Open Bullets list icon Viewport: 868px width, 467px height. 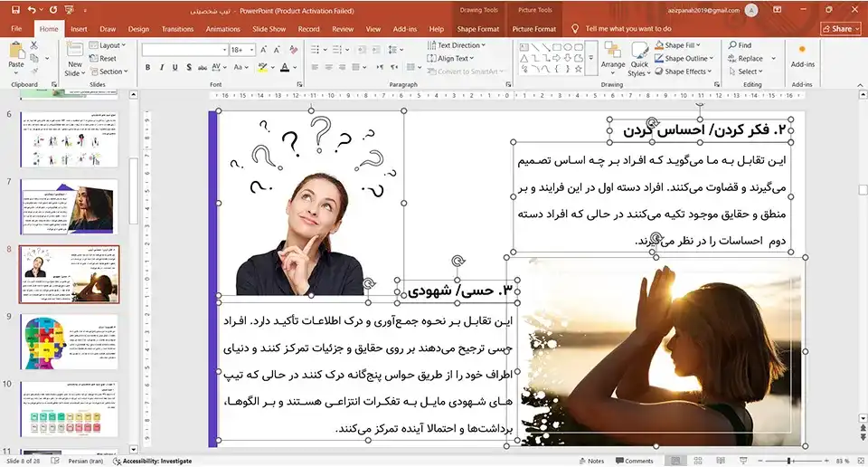pos(315,50)
